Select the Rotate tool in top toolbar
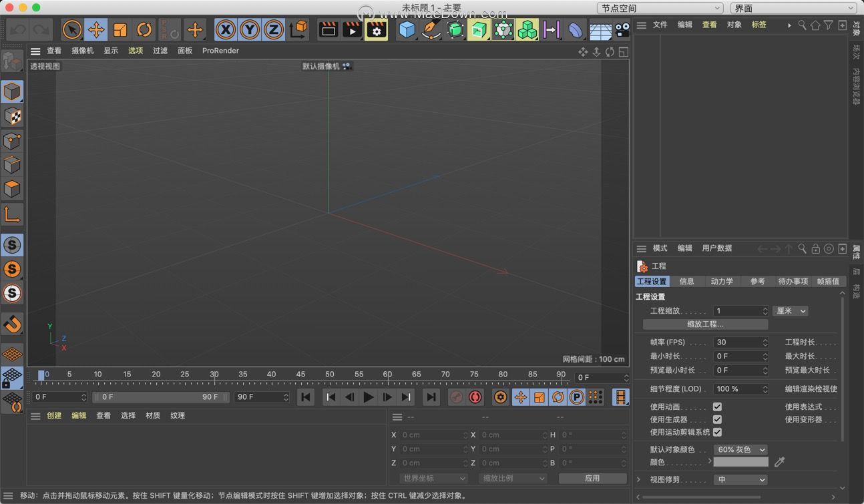Viewport: 864px width, 504px height. (144, 29)
